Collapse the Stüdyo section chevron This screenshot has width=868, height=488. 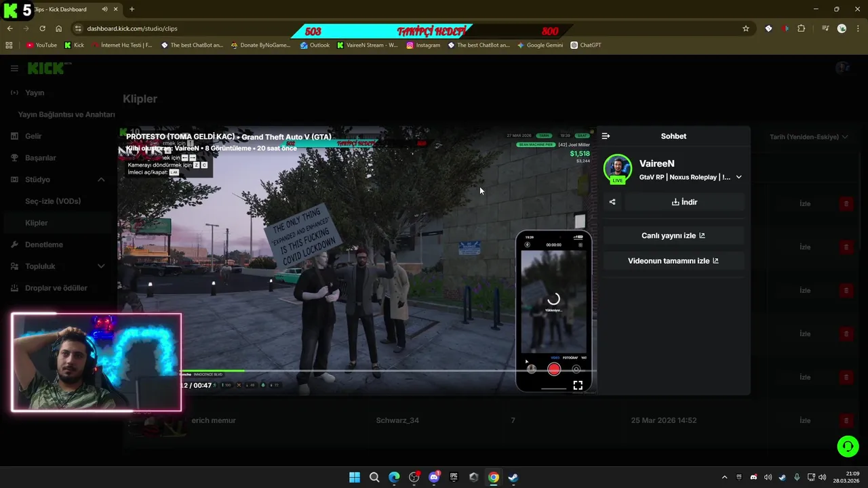(101, 180)
